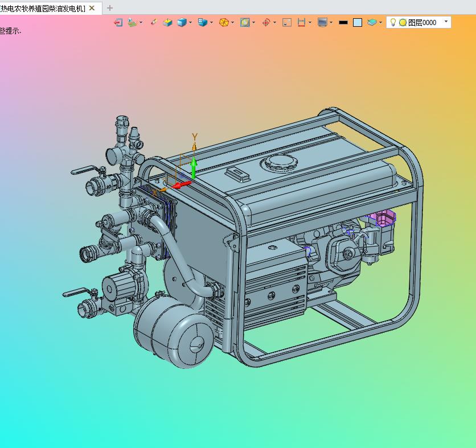Click the orange wireframe polyhedron icon
The height and width of the screenshot is (448, 476).
(x=224, y=22)
